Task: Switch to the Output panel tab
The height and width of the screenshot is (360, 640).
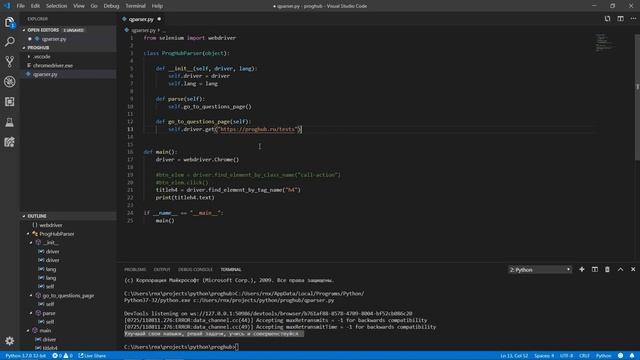Action: 162,269
